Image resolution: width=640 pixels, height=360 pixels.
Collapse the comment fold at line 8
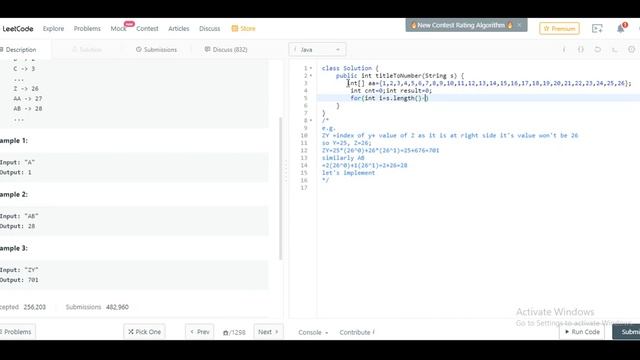[311, 120]
